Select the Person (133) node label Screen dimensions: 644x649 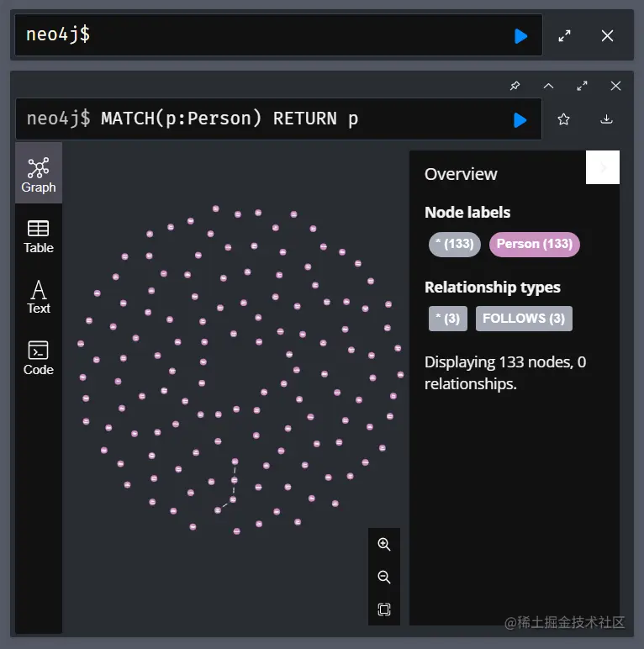click(535, 244)
